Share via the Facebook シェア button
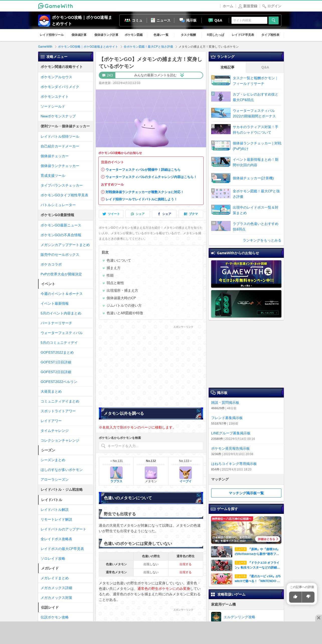Viewport: 322px width, 644px height. [164, 214]
